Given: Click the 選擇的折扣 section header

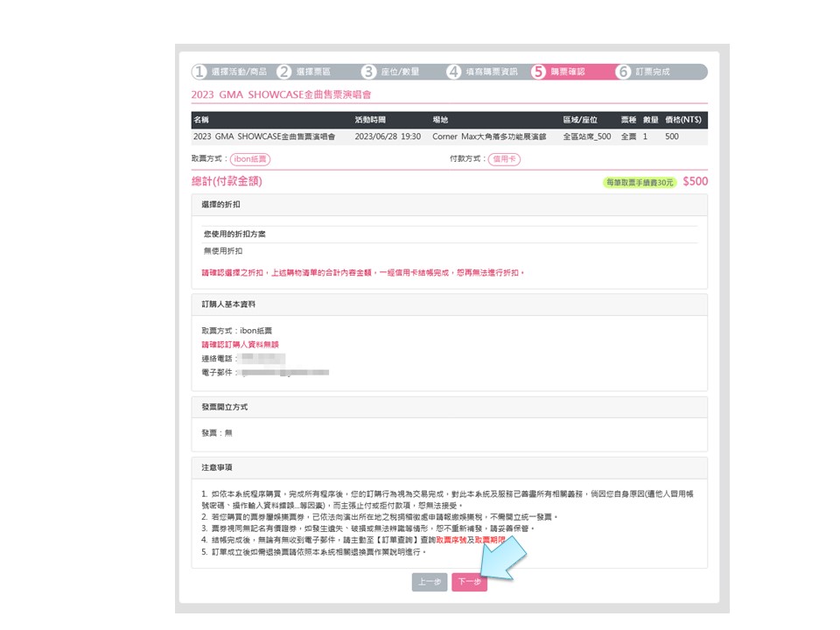Looking at the screenshot, I should pos(450,205).
